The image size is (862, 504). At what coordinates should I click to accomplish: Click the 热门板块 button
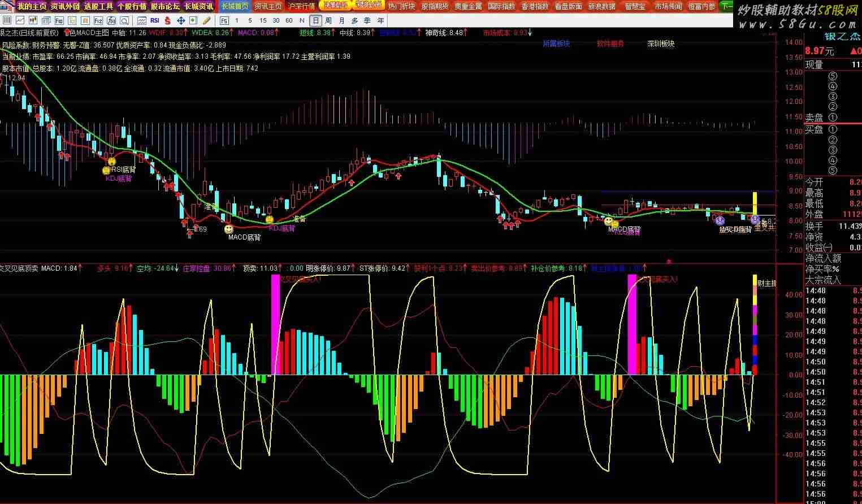[401, 6]
